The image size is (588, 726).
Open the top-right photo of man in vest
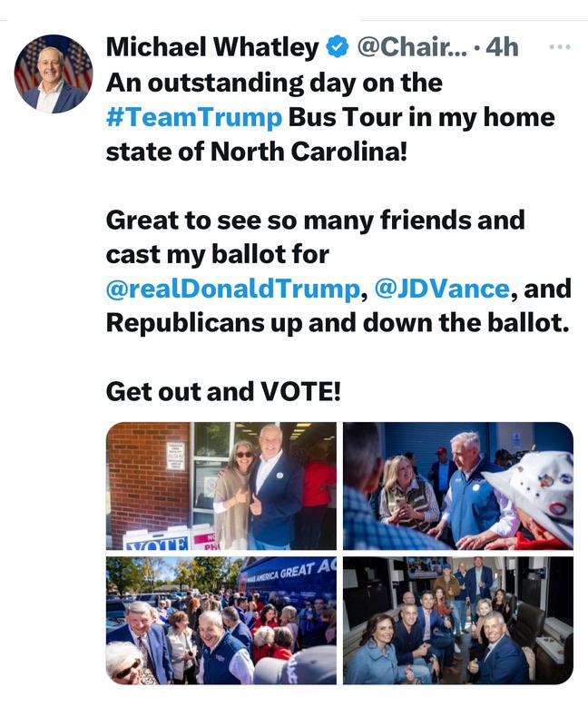[x=457, y=486]
